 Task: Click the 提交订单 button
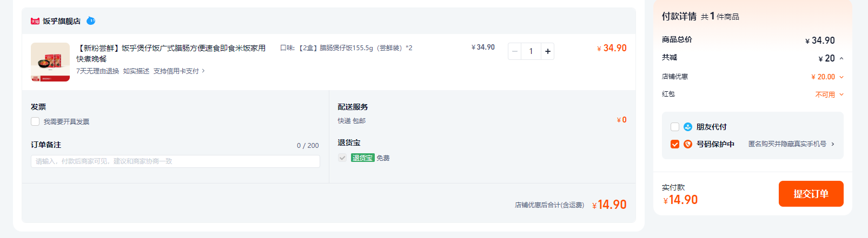pyautogui.click(x=811, y=194)
